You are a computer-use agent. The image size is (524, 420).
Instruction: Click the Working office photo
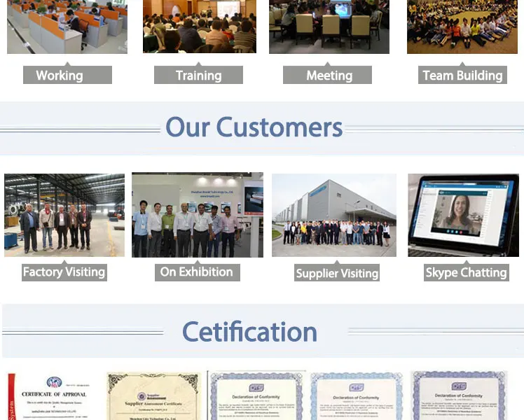(x=67, y=27)
